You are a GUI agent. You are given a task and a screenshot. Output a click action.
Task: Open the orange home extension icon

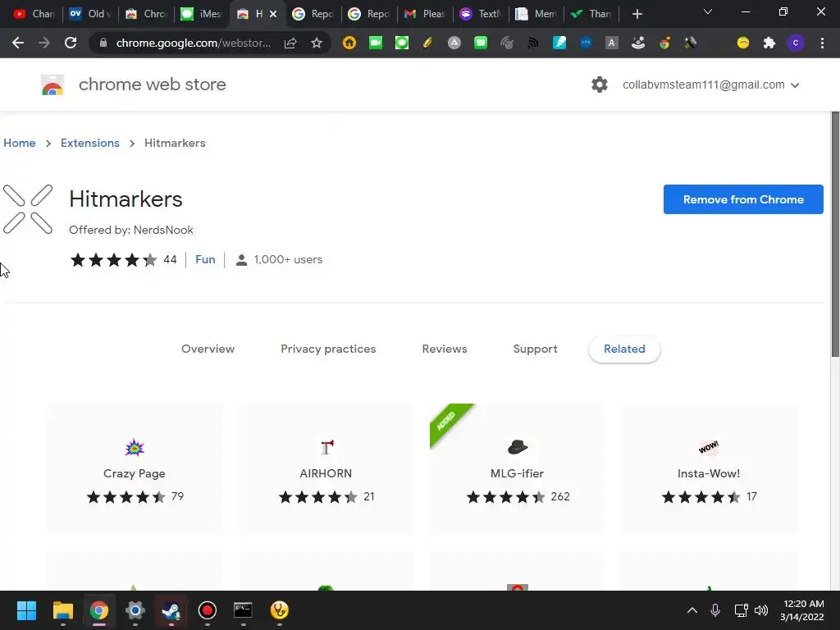click(349, 43)
